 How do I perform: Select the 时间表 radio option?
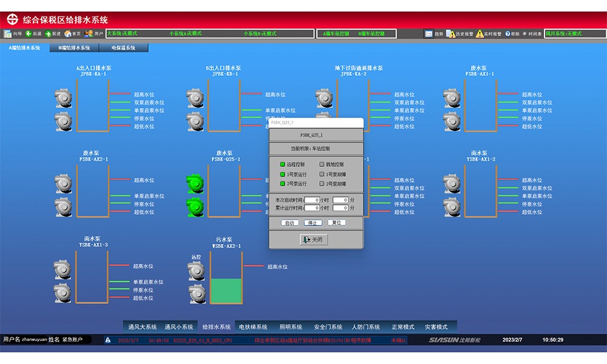tap(524, 34)
